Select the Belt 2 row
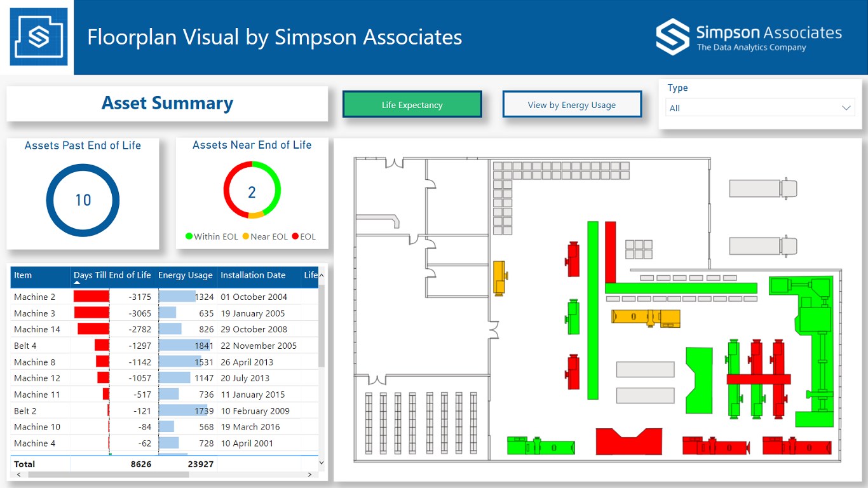Screen dimensions: 868x488 click(x=165, y=411)
